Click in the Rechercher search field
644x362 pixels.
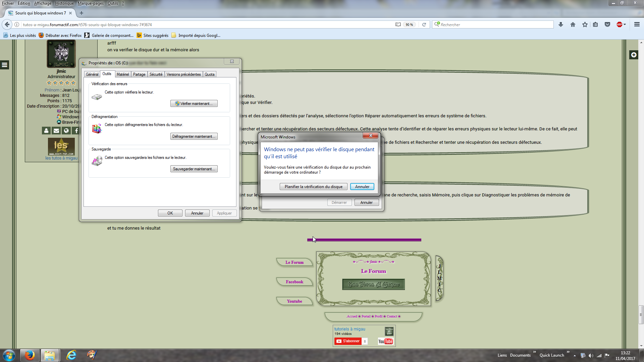pyautogui.click(x=493, y=24)
